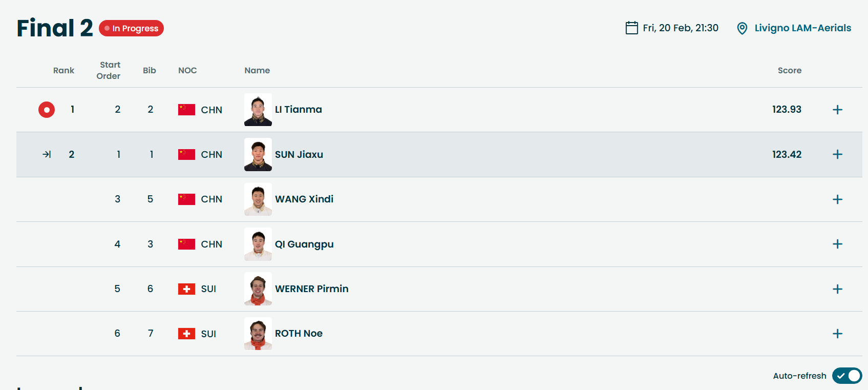Expand SUN Jiaxu's result row
Viewport: 868px width, 390px height.
click(x=837, y=154)
